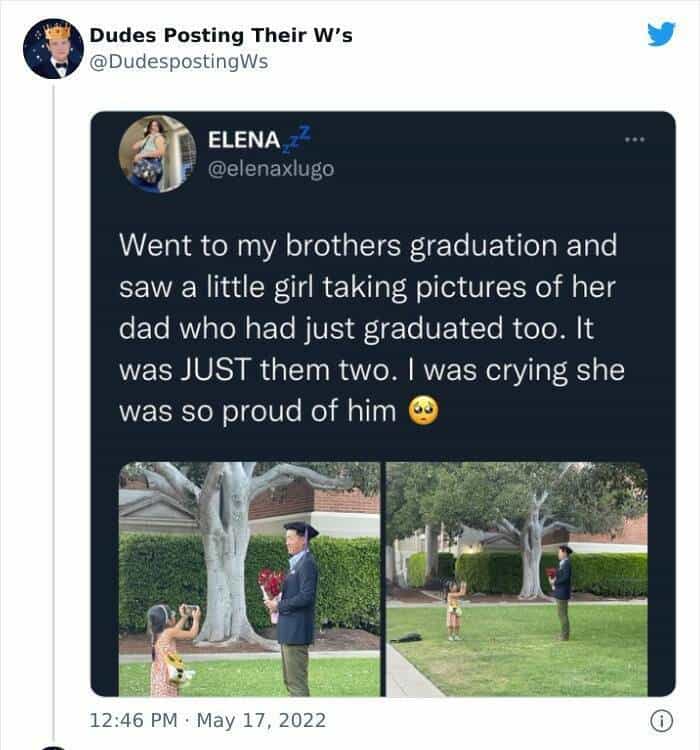Open ELENA's round profile picture

click(156, 153)
